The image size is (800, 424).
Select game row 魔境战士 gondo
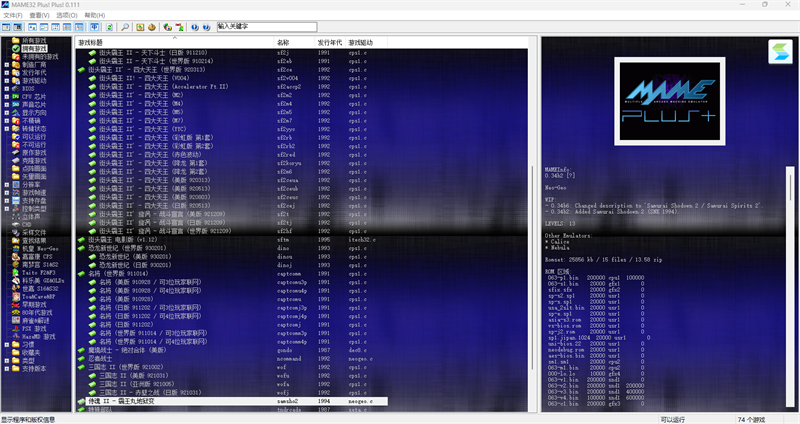click(x=232, y=350)
